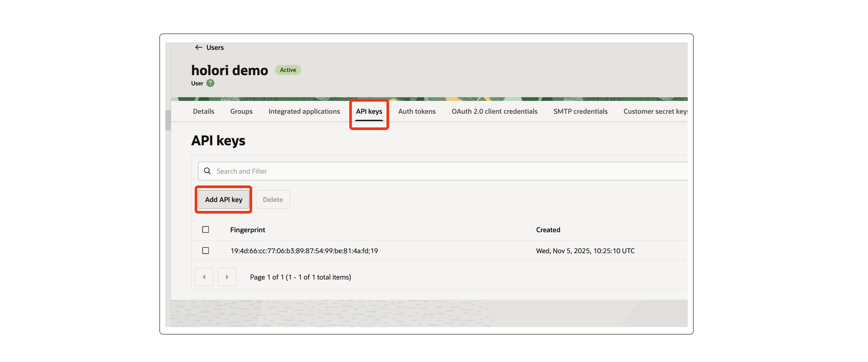Open the SMTP credentials tab

(x=580, y=111)
